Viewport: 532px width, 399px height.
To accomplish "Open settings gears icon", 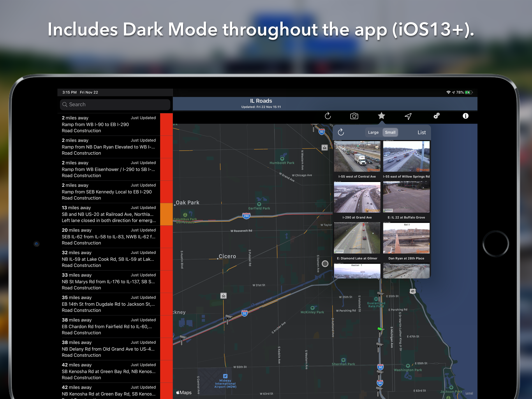I will (437, 116).
